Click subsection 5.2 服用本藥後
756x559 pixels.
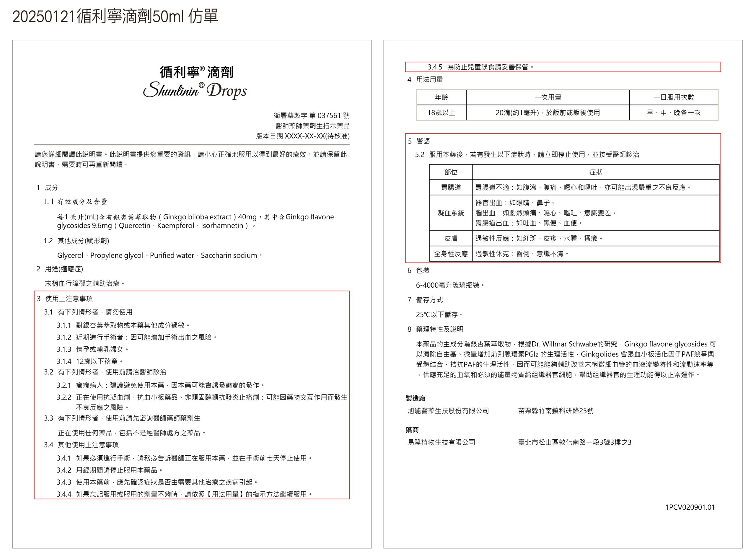tap(527, 154)
